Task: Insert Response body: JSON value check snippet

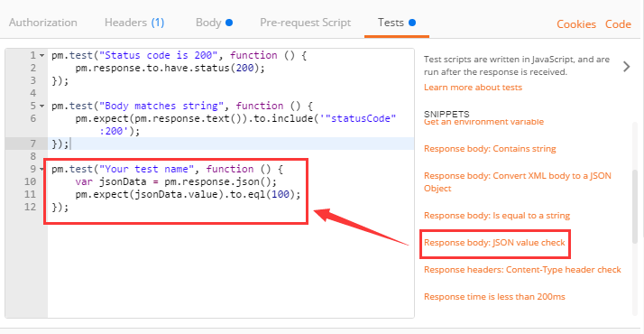Action: pos(494,243)
